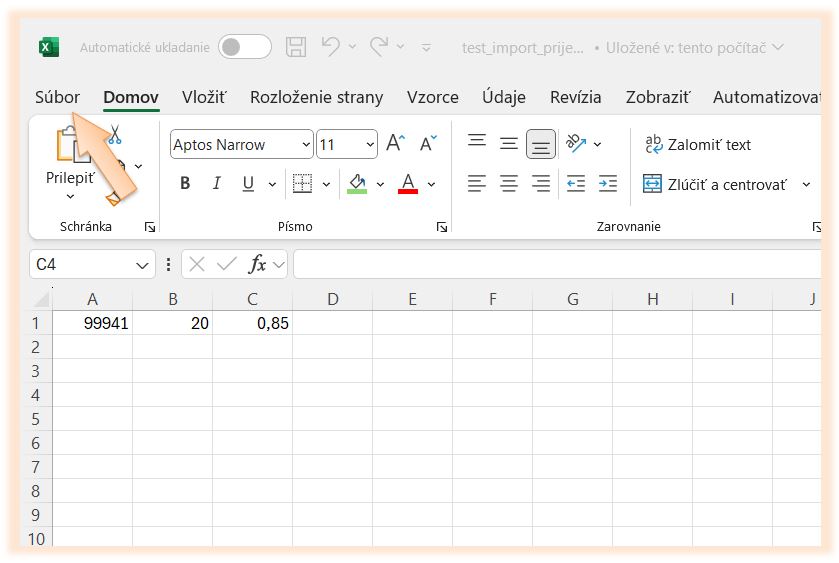Select cell A1 containing 99941
Viewport: 839px width, 563px height.
click(x=92, y=323)
